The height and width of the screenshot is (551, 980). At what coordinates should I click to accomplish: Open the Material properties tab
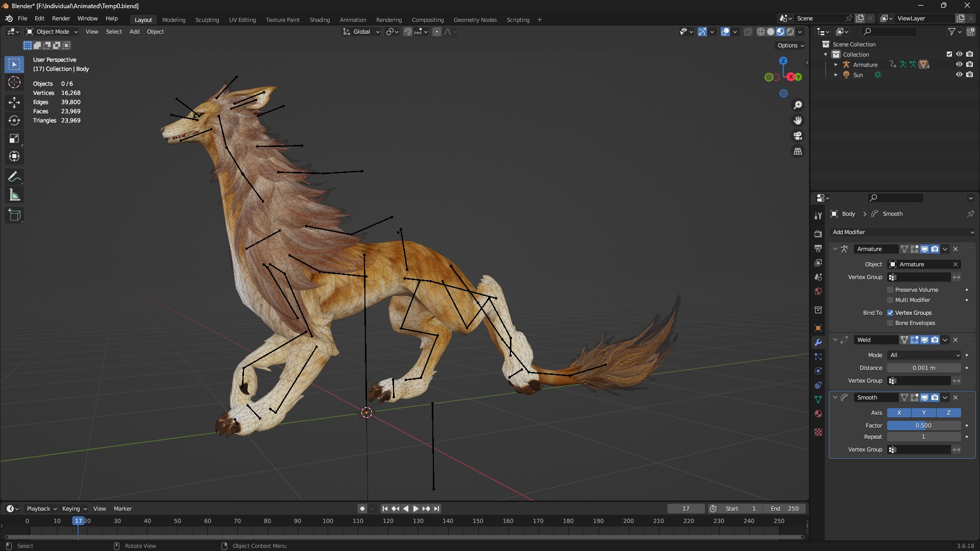[818, 414]
